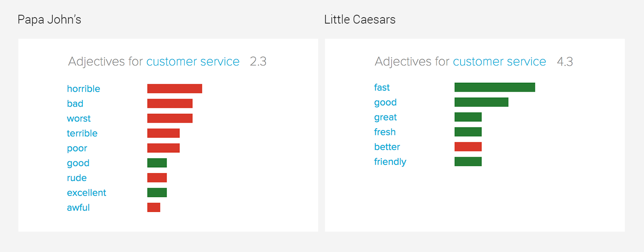644x252 pixels.
Task: Select the 'better' adjective link
Action: 387,147
